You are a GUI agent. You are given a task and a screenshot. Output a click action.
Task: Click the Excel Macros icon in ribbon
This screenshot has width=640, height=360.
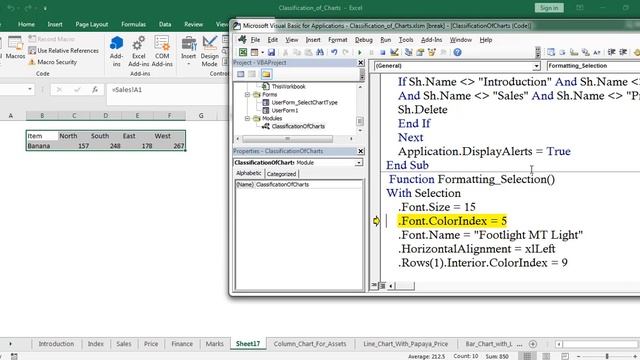[x=16, y=48]
